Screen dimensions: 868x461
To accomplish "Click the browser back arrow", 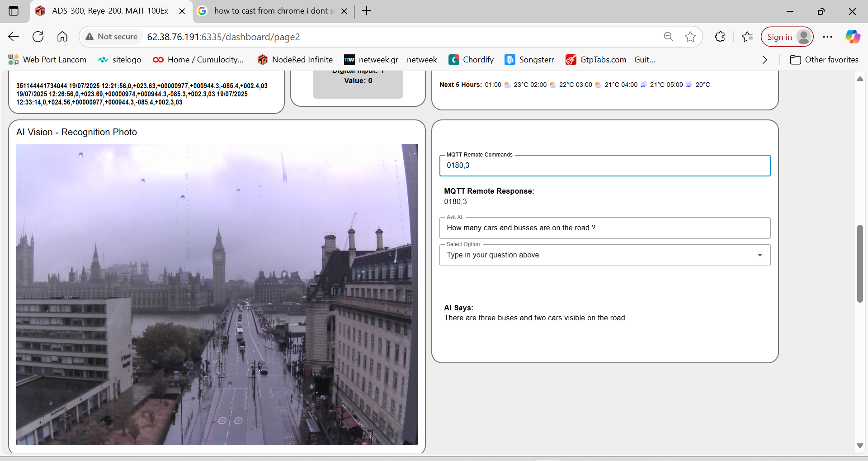I will tap(14, 37).
